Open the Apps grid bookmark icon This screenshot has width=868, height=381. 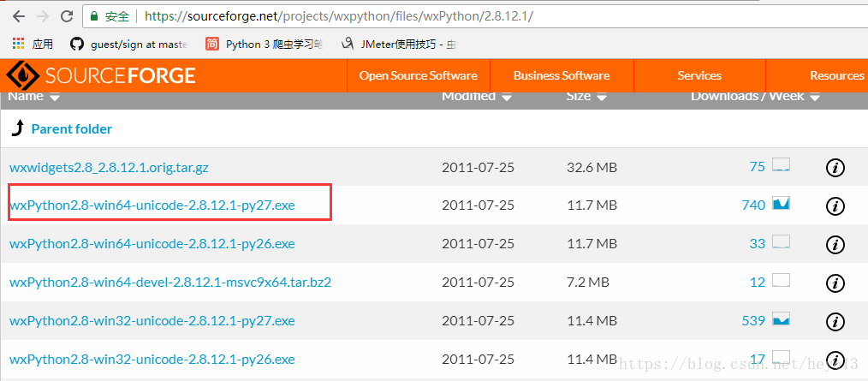(18, 45)
